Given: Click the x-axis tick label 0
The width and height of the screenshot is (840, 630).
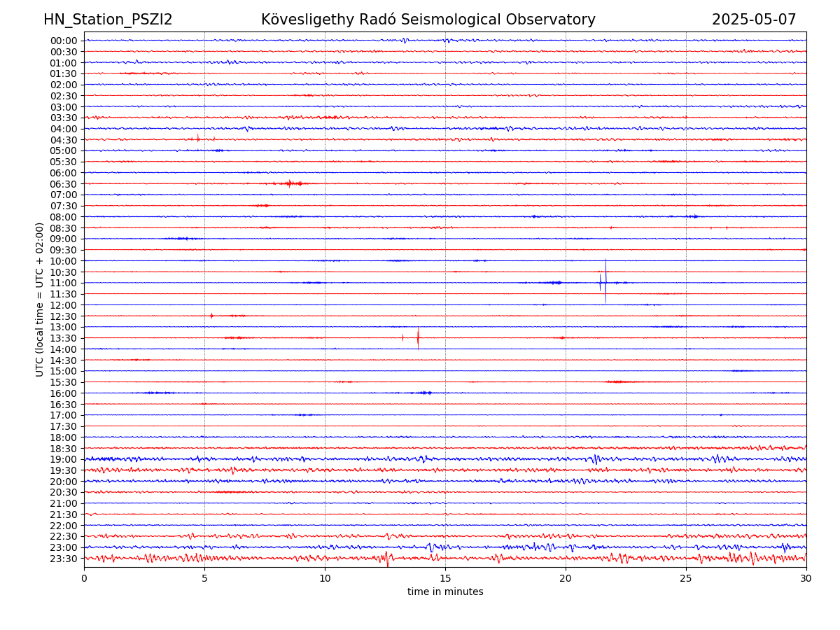Looking at the screenshot, I should tap(84, 579).
